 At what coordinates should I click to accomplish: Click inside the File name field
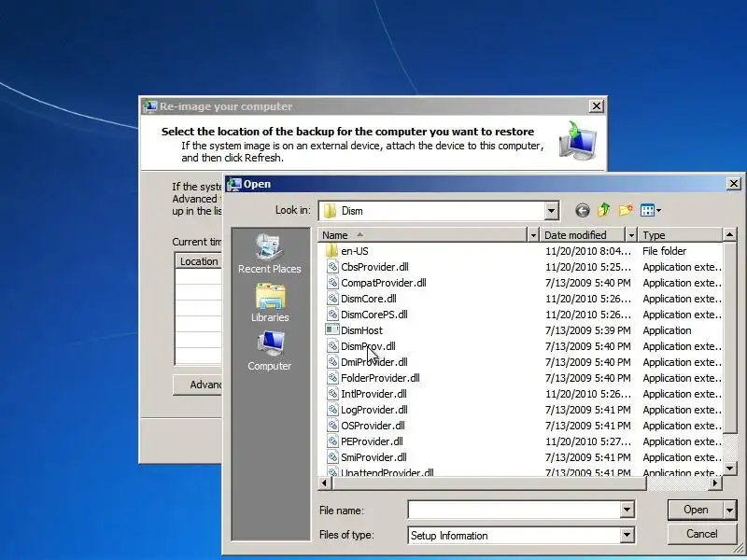(514, 510)
